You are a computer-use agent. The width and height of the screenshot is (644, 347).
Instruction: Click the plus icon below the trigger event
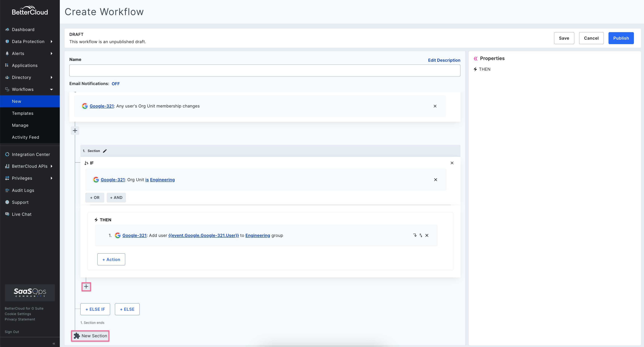(x=75, y=131)
